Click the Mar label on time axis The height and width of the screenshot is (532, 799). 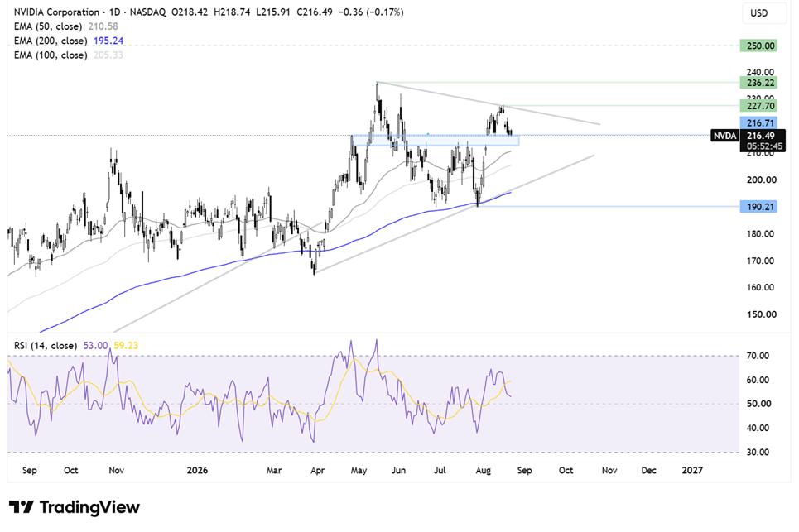(x=274, y=471)
